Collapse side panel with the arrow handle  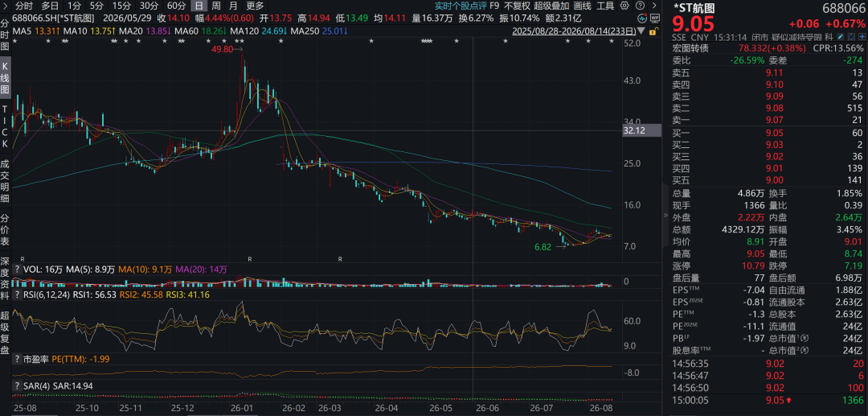pos(666,216)
